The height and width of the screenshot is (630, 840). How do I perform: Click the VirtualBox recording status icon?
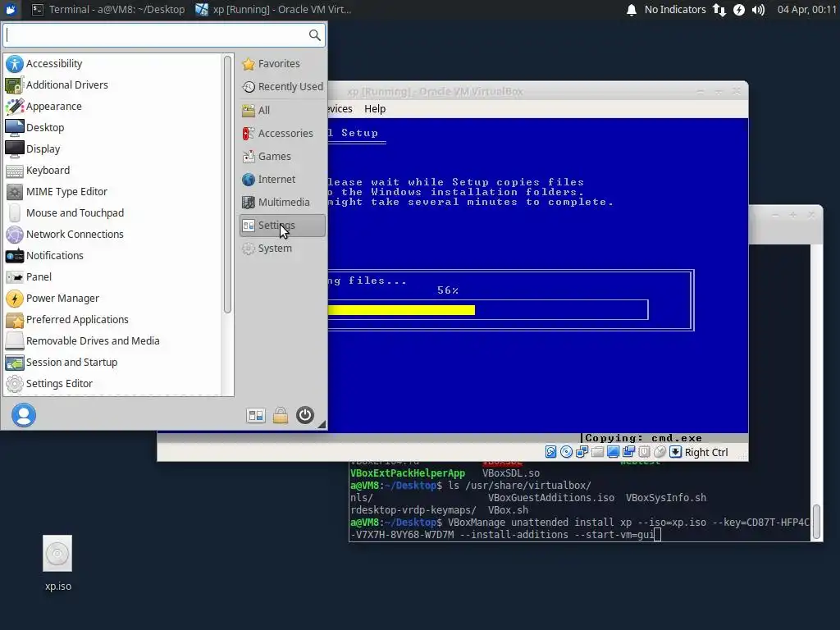pos(628,452)
